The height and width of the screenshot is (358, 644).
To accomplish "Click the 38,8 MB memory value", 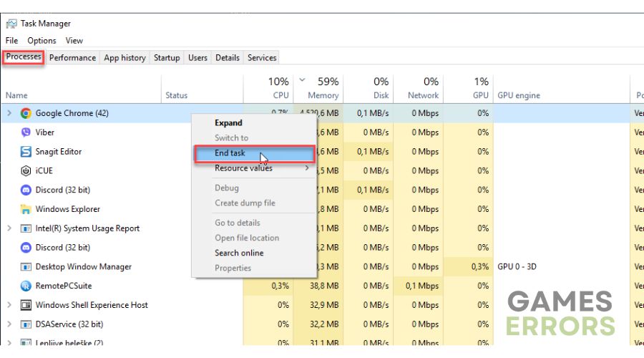I will tap(324, 286).
